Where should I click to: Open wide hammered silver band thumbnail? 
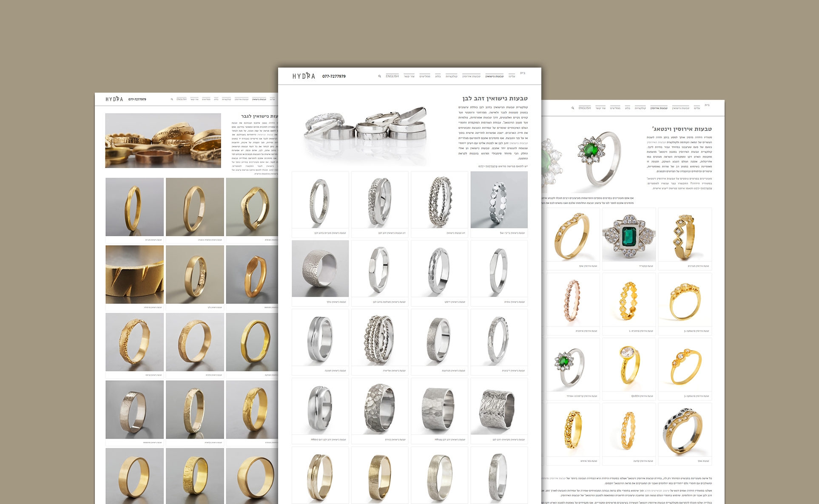[320, 269]
